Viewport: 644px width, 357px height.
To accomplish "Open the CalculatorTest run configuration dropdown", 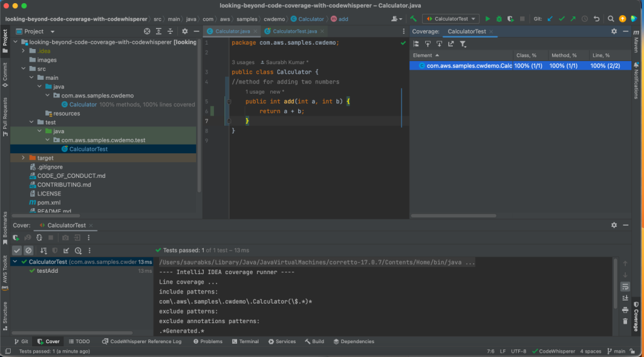I will [x=450, y=19].
